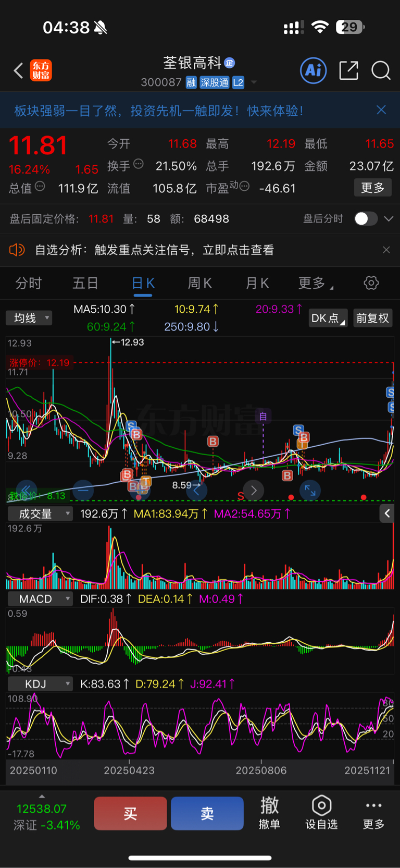Screen dimensions: 400x868
Task: Switch to the 五日 tab
Action: [85, 283]
